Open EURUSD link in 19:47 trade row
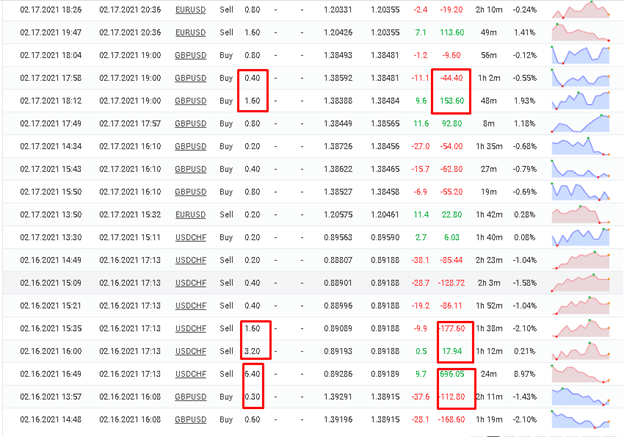624x437 pixels. click(x=190, y=32)
